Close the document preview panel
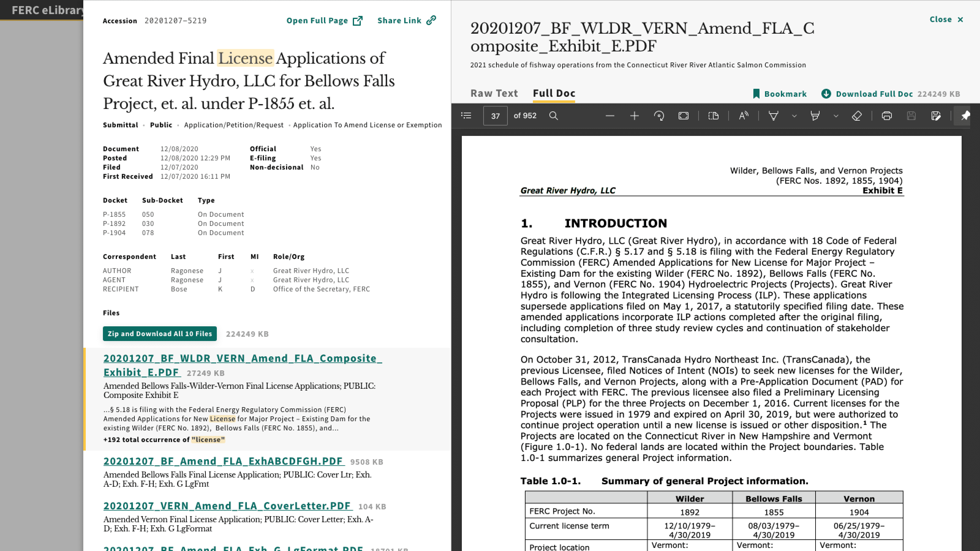This screenshot has width=980, height=551. (x=946, y=19)
